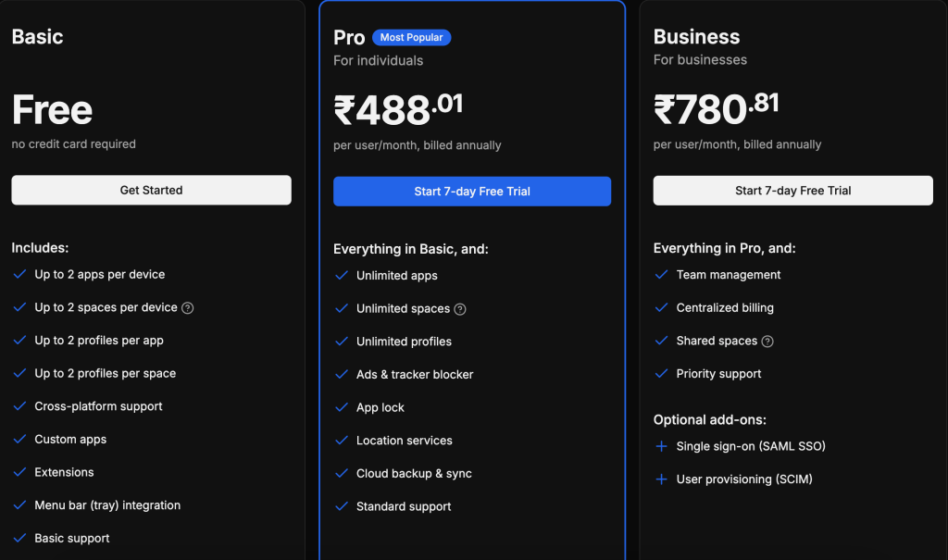
Task: Click the Menu bar (tray) integration item
Action: (107, 505)
